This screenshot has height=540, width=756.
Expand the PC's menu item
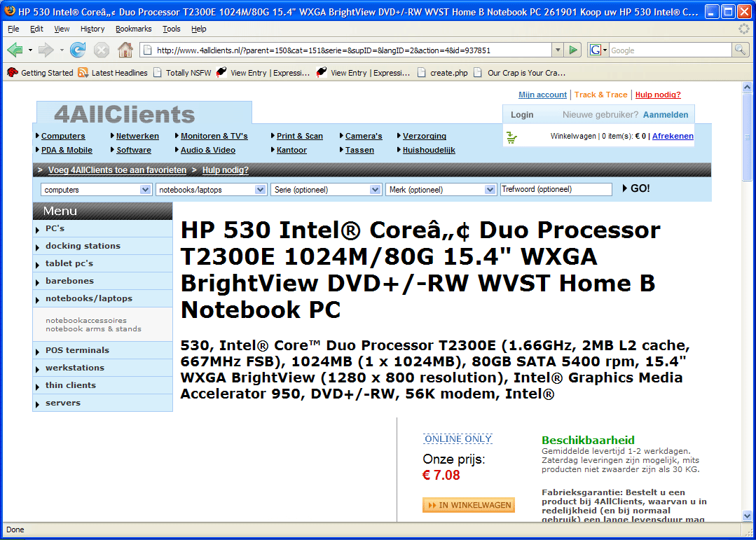[102, 228]
